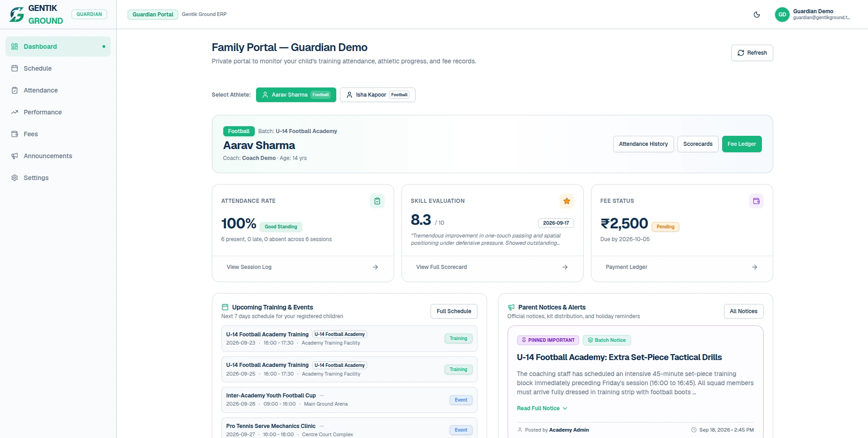Open the GD user avatar

782,15
